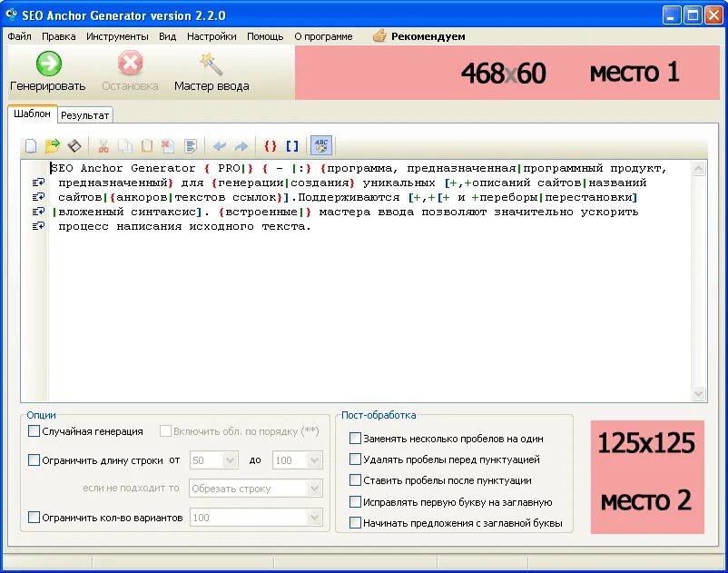The width and height of the screenshot is (728, 573).
Task: Click the 468x60 место 1 banner
Action: point(507,73)
